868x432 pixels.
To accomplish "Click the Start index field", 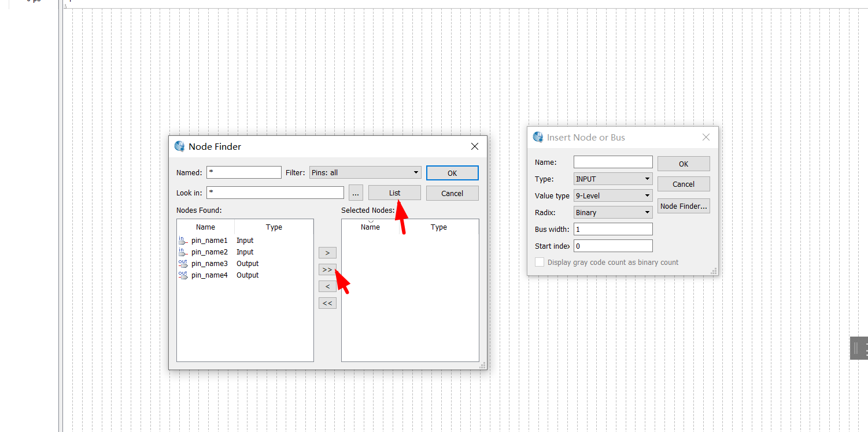I will coord(613,246).
